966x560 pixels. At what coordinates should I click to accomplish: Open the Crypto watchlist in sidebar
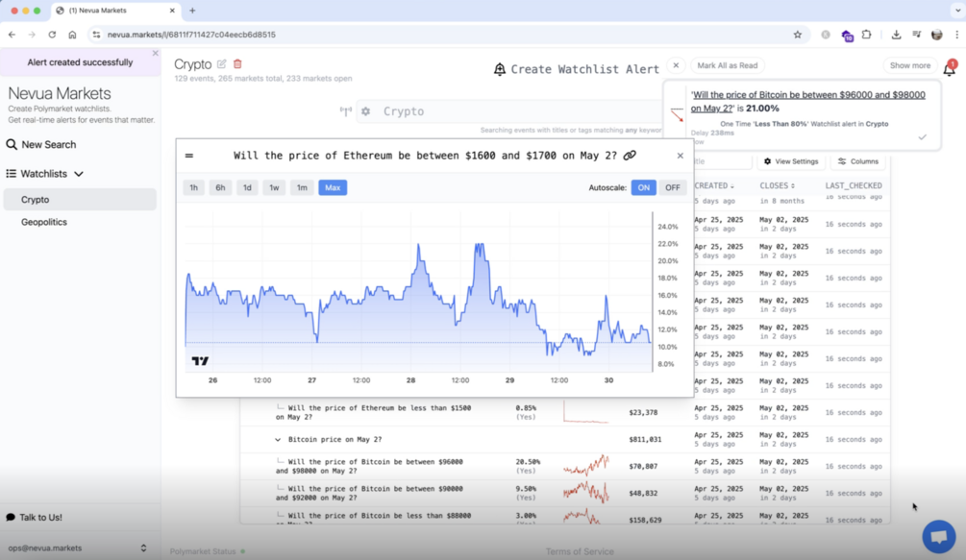pyautogui.click(x=80, y=200)
